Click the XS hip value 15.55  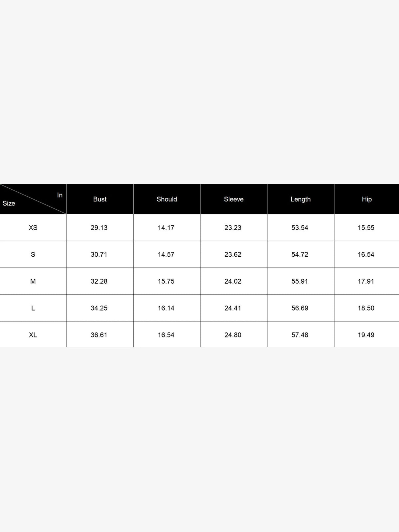(x=366, y=228)
